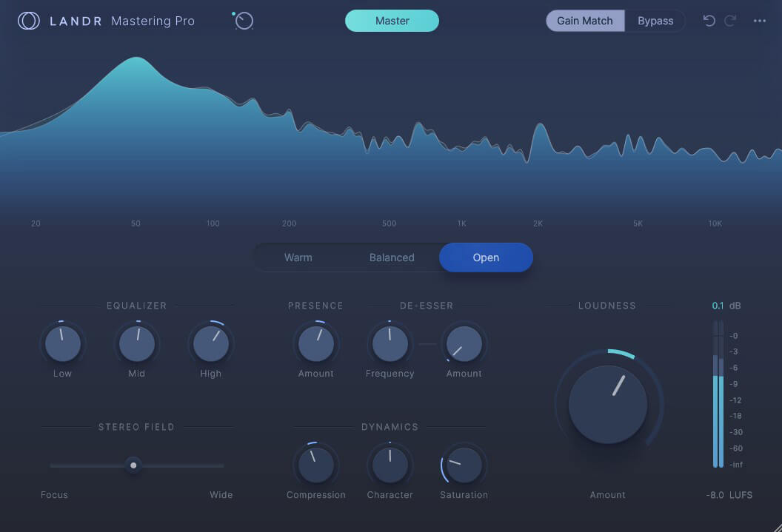The height and width of the screenshot is (532, 782).
Task: Enable Gain Match
Action: [585, 21]
